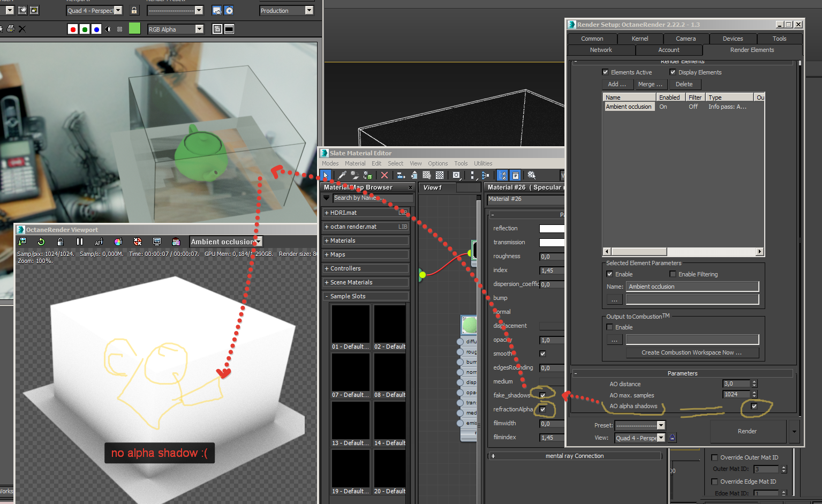Restart the render in the OctaneRender Viewport

pos(41,242)
